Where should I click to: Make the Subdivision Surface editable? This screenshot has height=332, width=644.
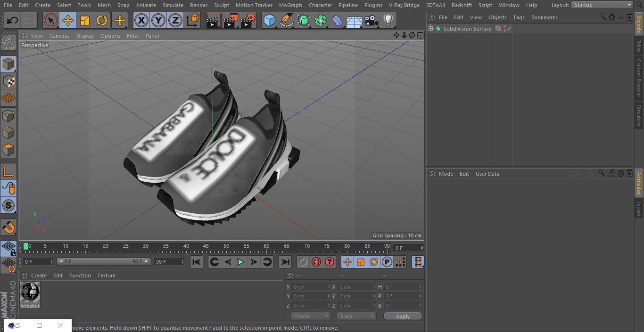tap(8, 42)
